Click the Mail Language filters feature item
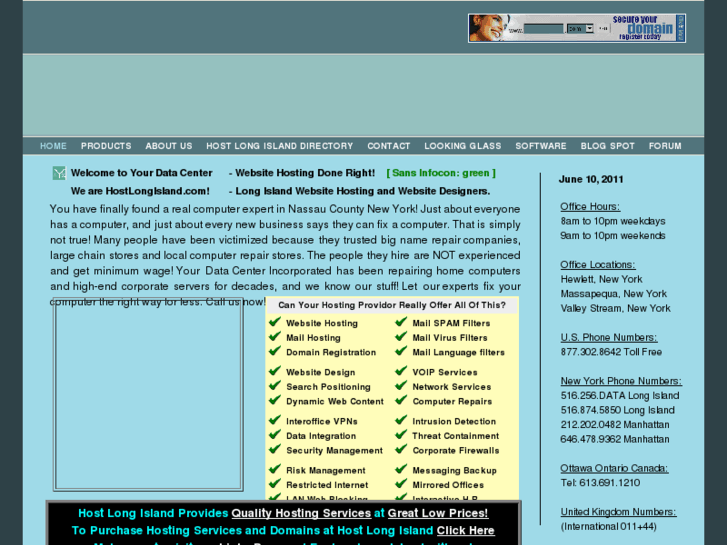Screen dimensions: 727x545 point(458,353)
